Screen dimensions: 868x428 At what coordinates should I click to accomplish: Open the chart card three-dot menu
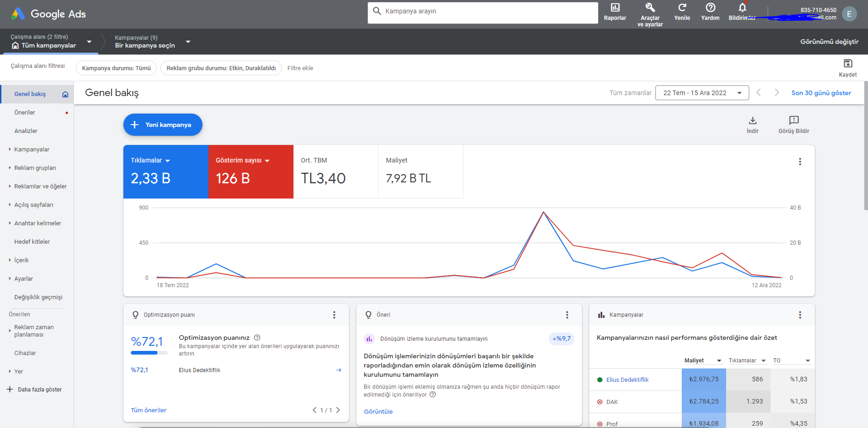pos(800,162)
